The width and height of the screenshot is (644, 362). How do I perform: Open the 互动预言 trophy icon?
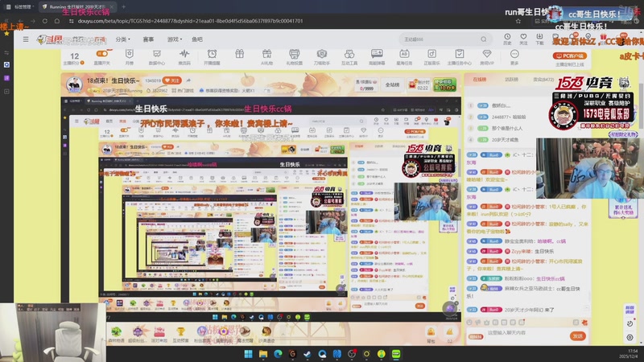[x=180, y=334]
